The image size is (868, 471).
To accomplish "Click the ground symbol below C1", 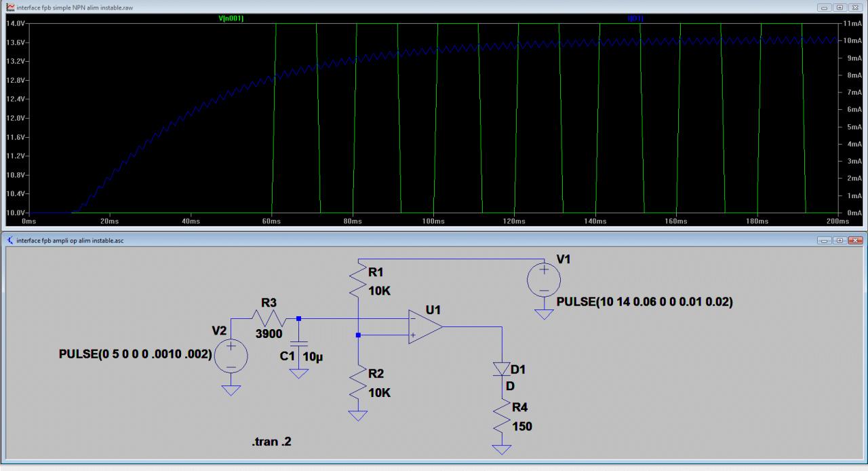I will (298, 373).
